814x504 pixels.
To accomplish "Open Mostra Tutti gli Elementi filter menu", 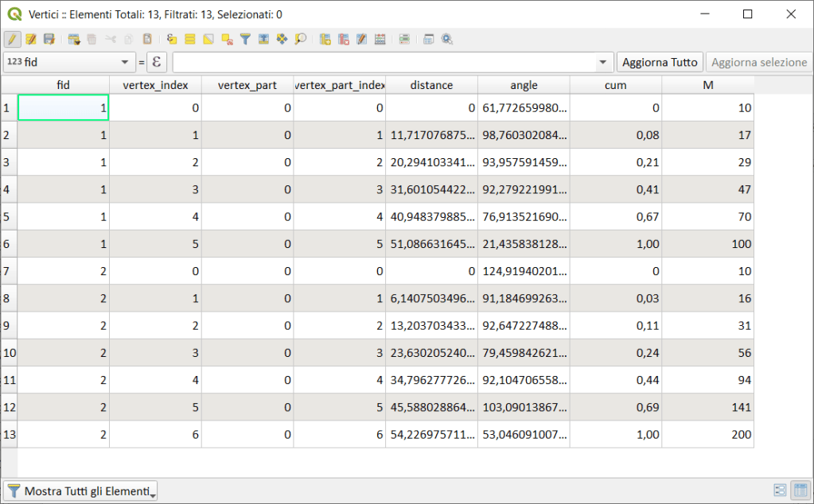I will pyautogui.click(x=81, y=491).
